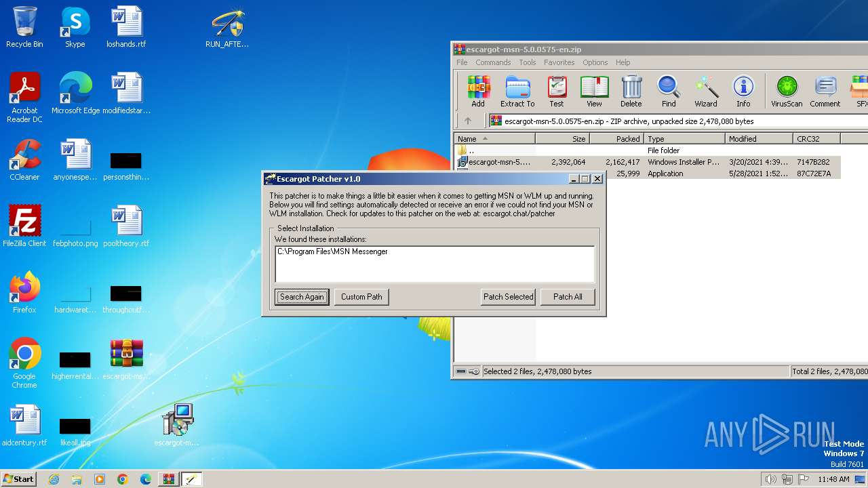This screenshot has height=488, width=868.
Task: Click Search Again button in Escargot Patcher
Action: tap(302, 297)
